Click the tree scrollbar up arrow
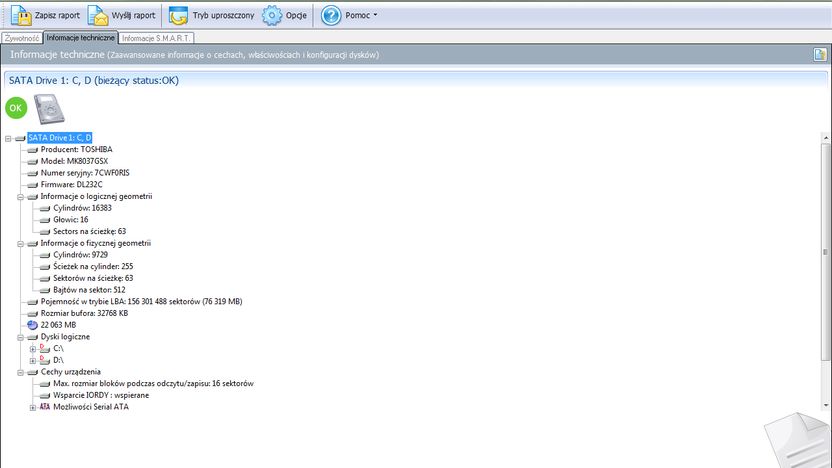Screen dimensions: 832x468 [x=826, y=138]
